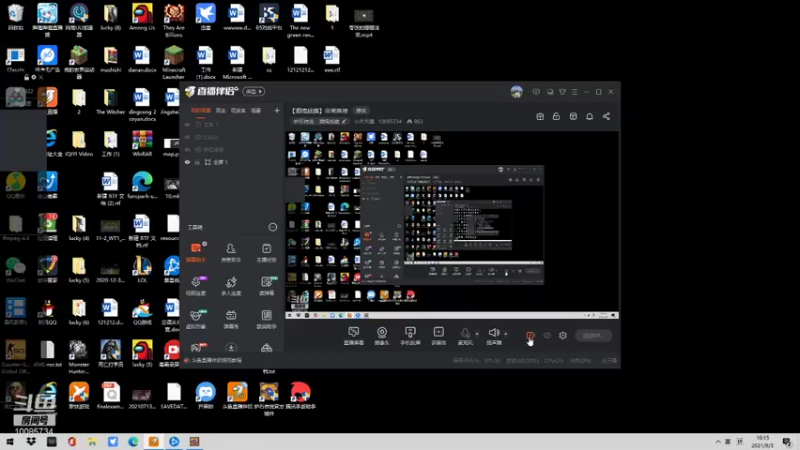Image resolution: width=800 pixels, height=450 pixels.
Task: Open the Among Us desktop shortcut
Action: [142, 17]
